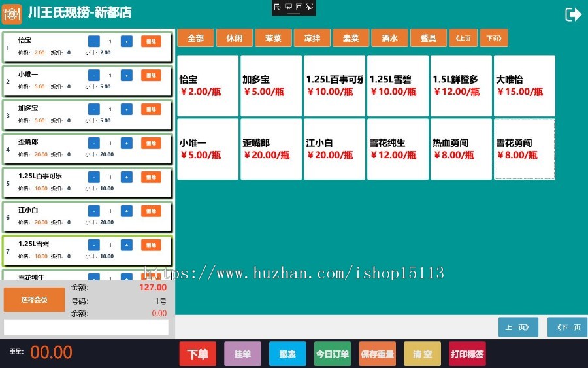Decrease quantity of 1.25L雪碧 order row
588x368 pixels.
coord(93,245)
